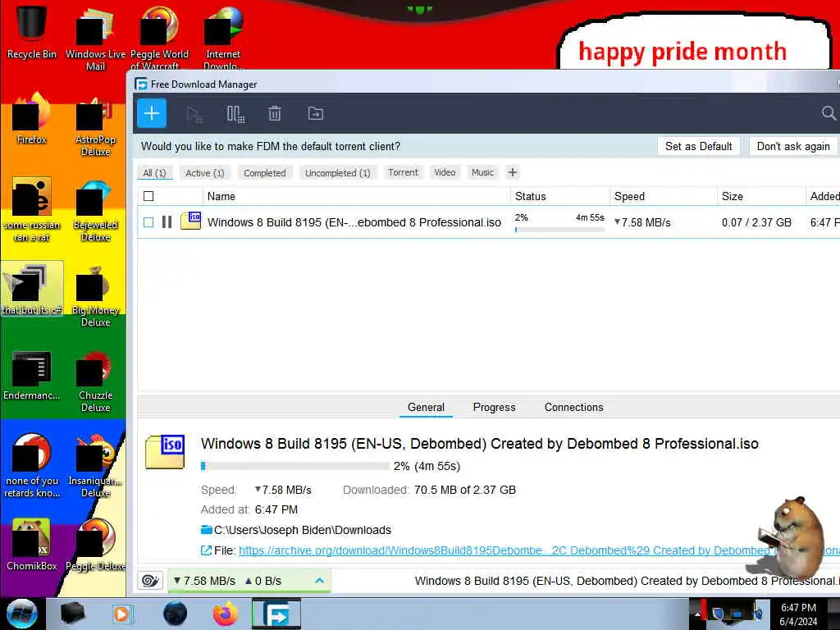Image resolution: width=840 pixels, height=630 pixels.
Task: Show the Uncompleted (1) filter
Action: (337, 173)
